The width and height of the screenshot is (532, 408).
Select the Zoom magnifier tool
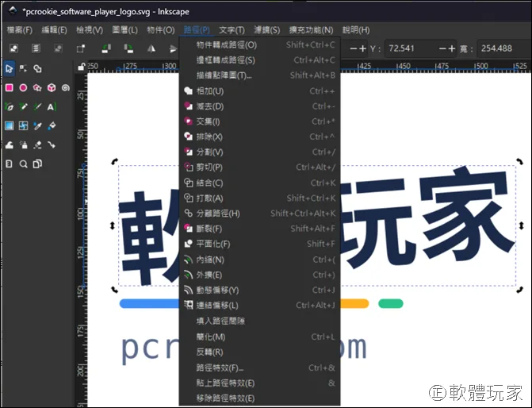pyautogui.click(x=23, y=164)
